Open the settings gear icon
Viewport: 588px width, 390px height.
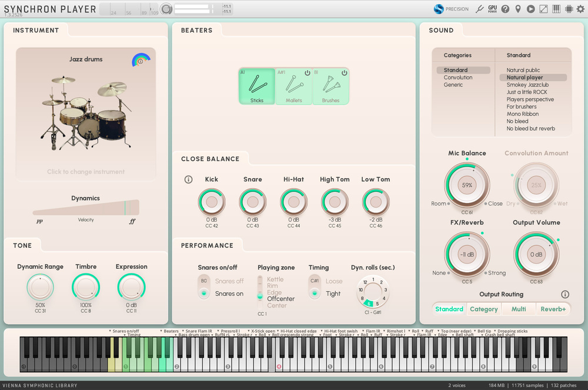(582, 9)
